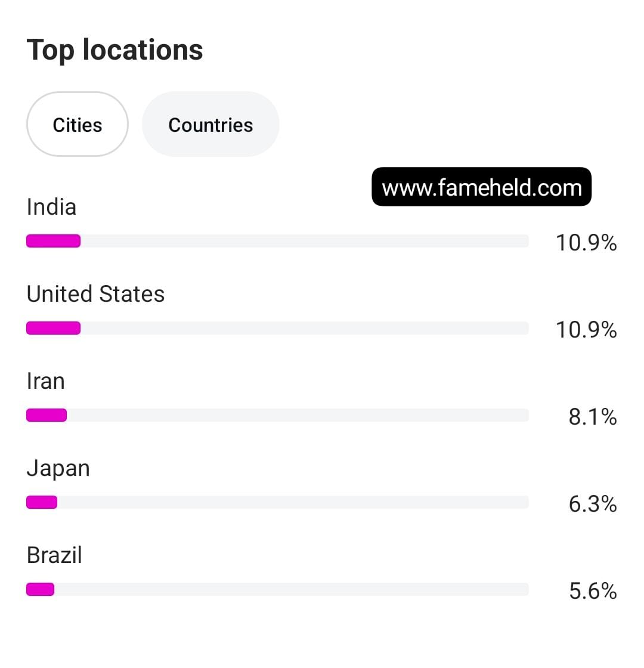
Task: Click the India country label
Action: click(x=52, y=207)
